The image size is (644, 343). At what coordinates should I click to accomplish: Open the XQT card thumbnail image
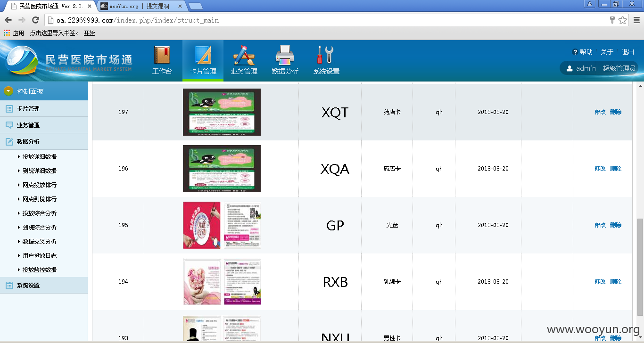tap(222, 112)
